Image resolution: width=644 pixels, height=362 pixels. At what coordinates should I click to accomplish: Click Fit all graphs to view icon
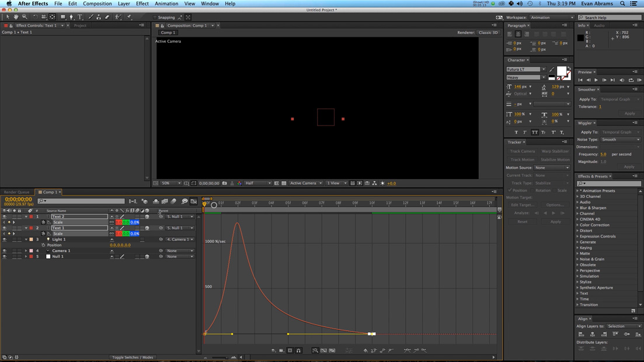(332, 350)
